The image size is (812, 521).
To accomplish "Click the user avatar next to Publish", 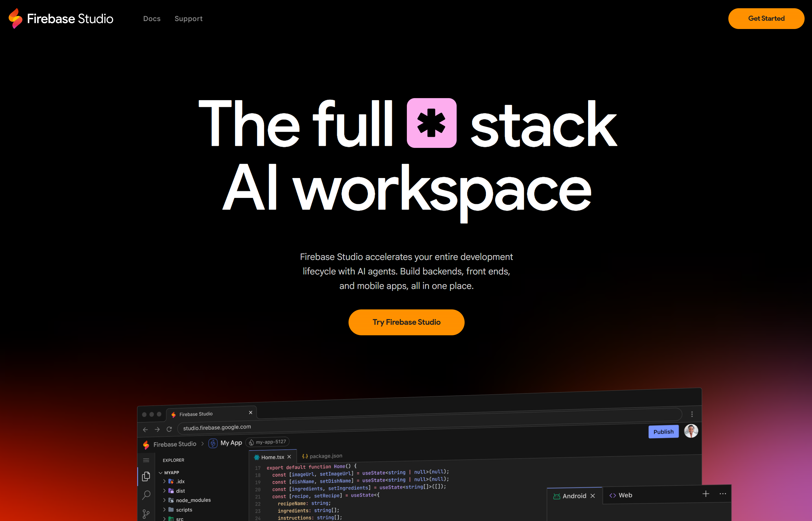I will [691, 431].
